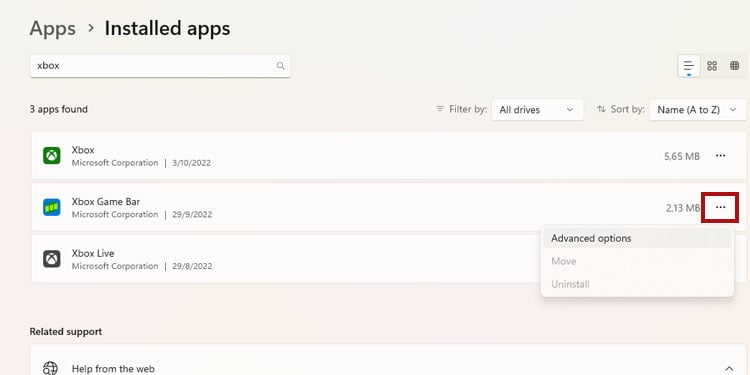Image resolution: width=750 pixels, height=375 pixels.
Task: Open more options for Xbox Game Bar
Action: 720,207
